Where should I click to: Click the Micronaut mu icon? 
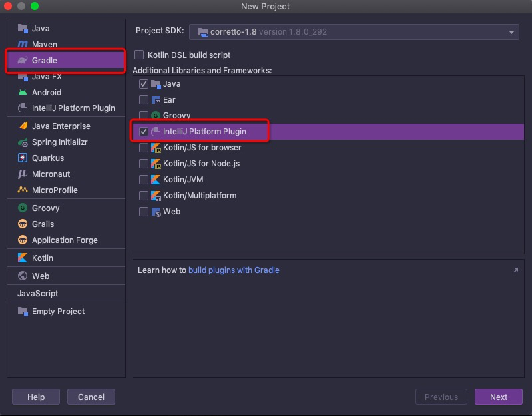click(x=23, y=174)
